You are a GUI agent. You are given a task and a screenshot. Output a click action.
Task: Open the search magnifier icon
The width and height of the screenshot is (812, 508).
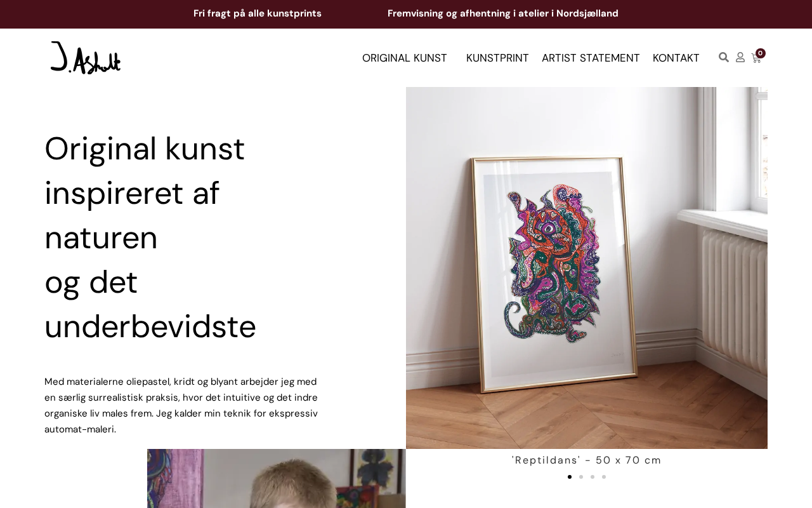point(724,58)
